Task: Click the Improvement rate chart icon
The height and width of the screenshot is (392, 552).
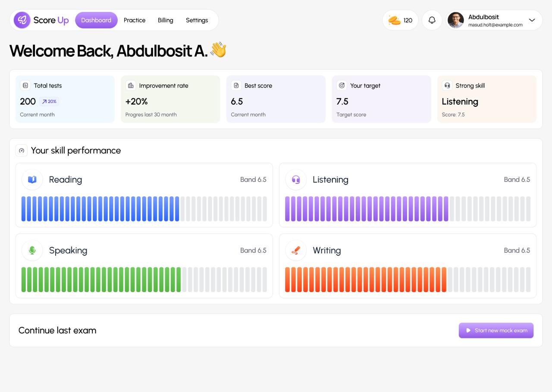Action: point(131,85)
